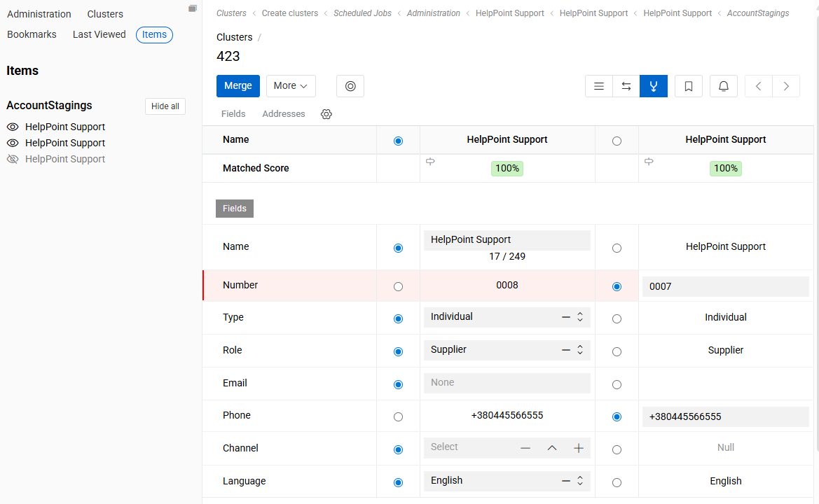Click Hide all button
Viewport: 819px width, 504px height.
(165, 106)
